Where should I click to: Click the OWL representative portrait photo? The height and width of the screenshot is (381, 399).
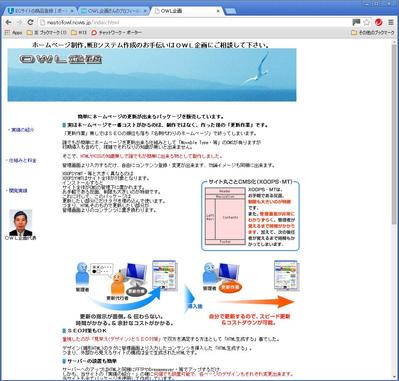[x=21, y=223]
